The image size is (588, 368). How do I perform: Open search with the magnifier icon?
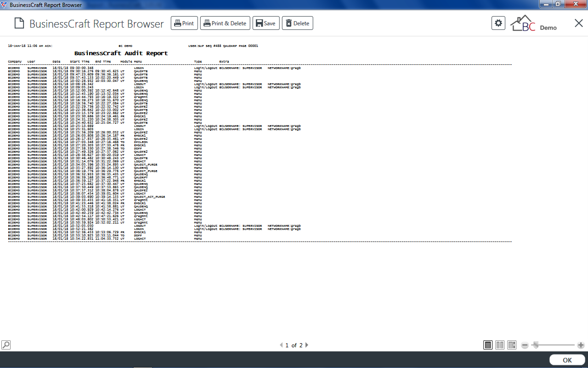(6, 345)
